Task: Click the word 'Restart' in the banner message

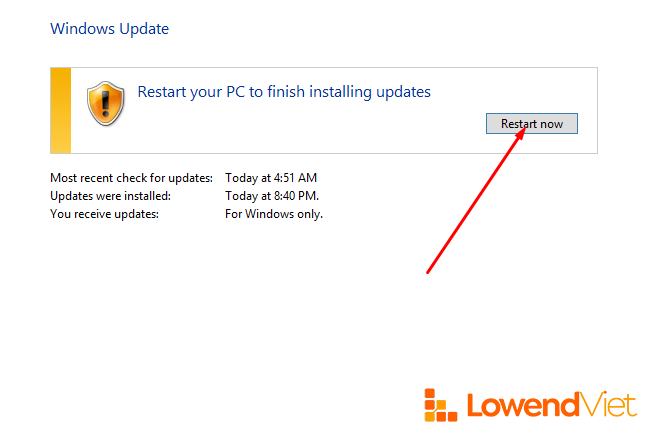Action: click(164, 92)
